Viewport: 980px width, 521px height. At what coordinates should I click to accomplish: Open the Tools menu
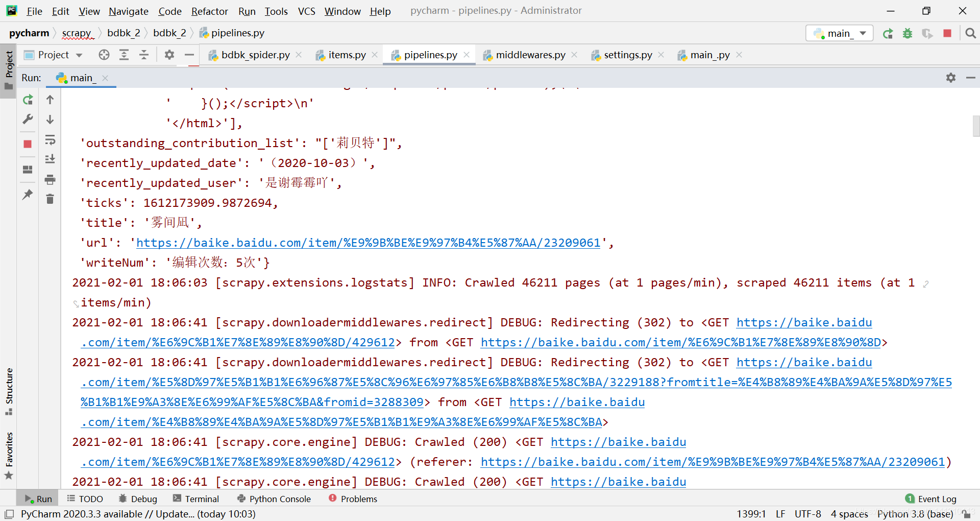point(276,11)
